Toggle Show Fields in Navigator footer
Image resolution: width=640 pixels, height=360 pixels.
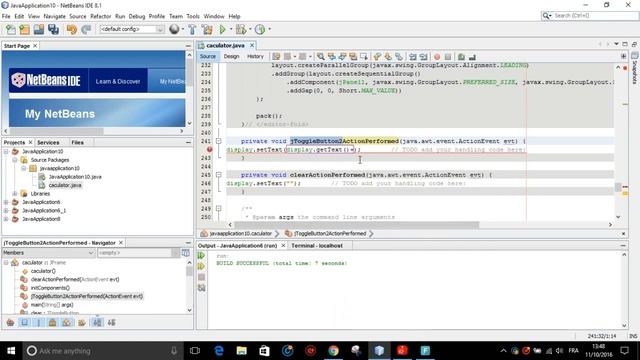(x=24, y=322)
